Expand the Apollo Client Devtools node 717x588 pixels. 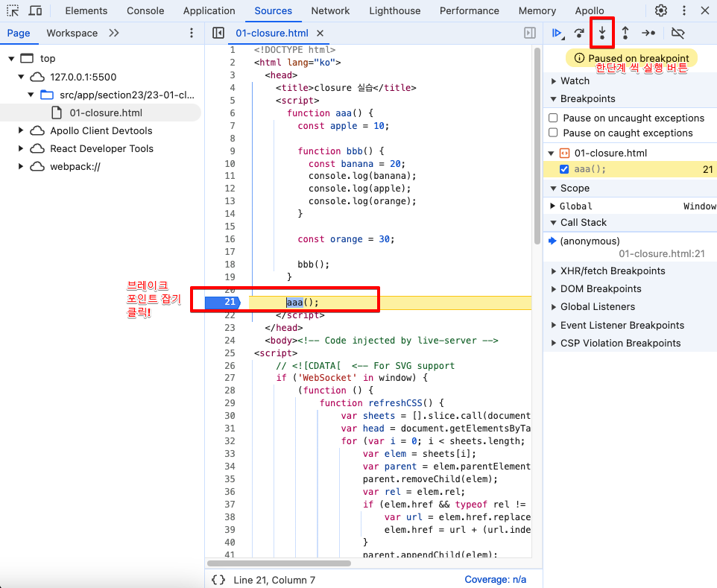coord(21,130)
